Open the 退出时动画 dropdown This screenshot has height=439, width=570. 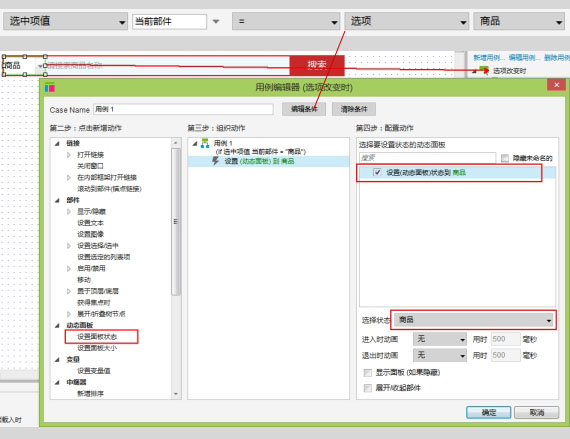coord(440,355)
